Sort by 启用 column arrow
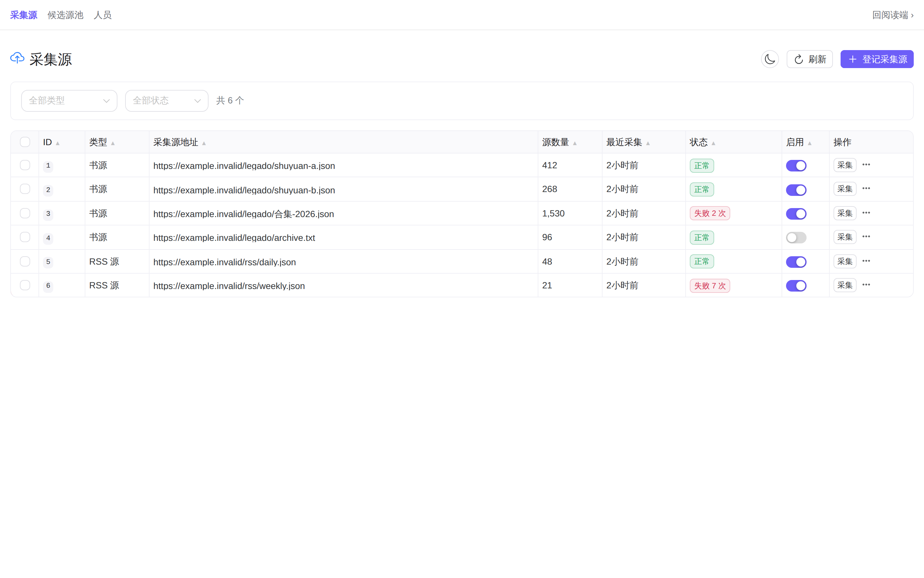 point(809,143)
